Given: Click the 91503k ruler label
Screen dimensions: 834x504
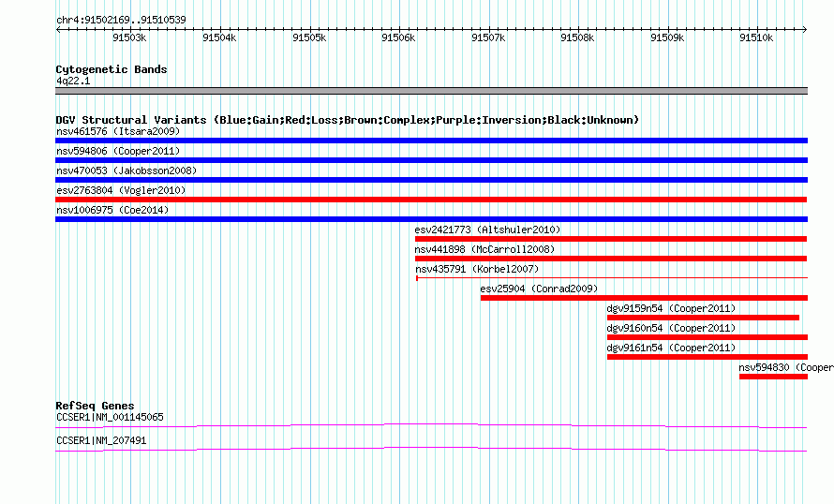Looking at the screenshot, I should click(x=129, y=37).
